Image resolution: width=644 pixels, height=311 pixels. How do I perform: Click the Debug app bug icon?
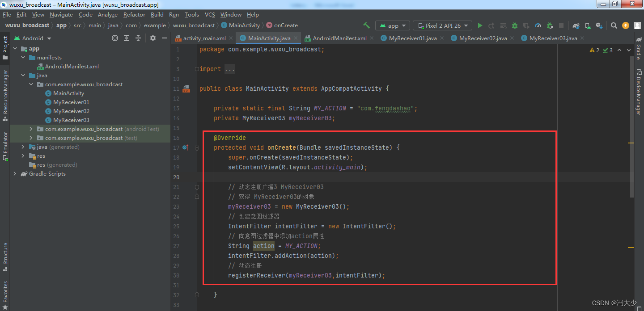coord(515,25)
